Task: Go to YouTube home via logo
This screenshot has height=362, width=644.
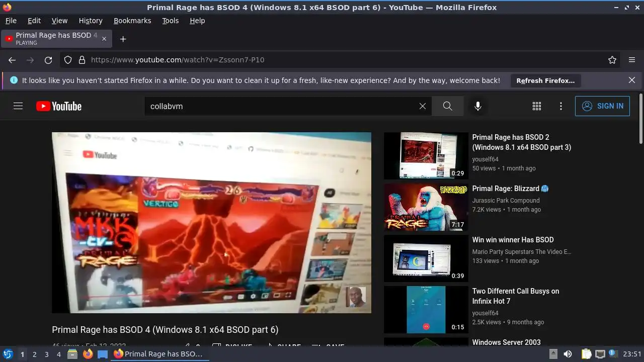Action: 59,106
